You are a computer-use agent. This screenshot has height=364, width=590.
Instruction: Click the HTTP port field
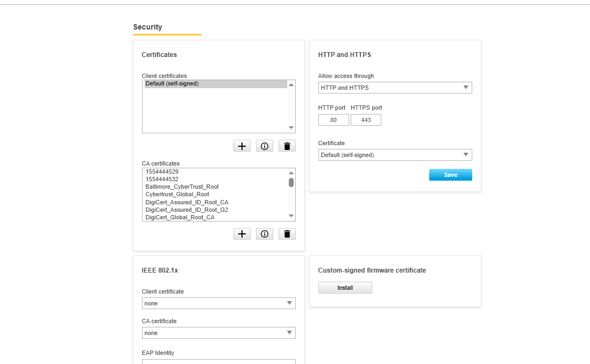(x=333, y=120)
